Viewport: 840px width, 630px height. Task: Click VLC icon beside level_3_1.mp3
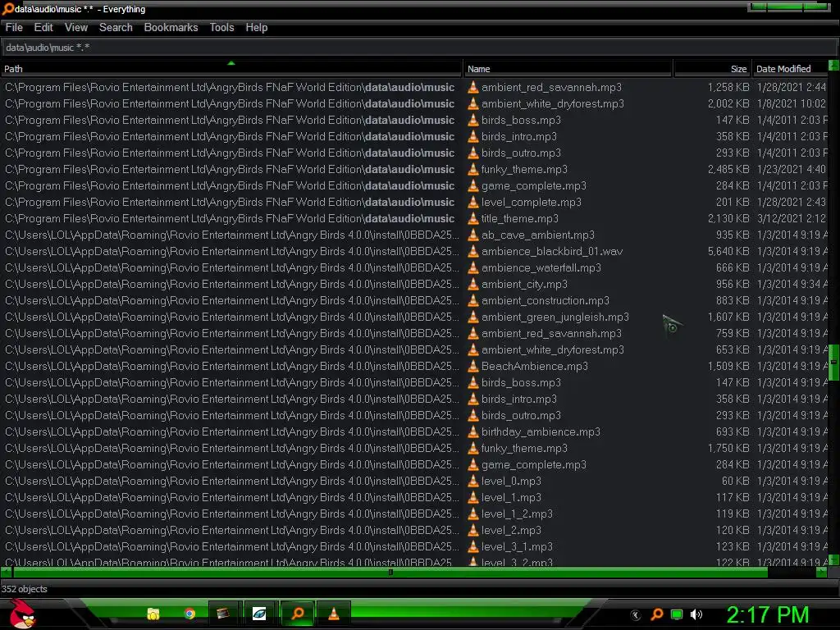point(473,547)
